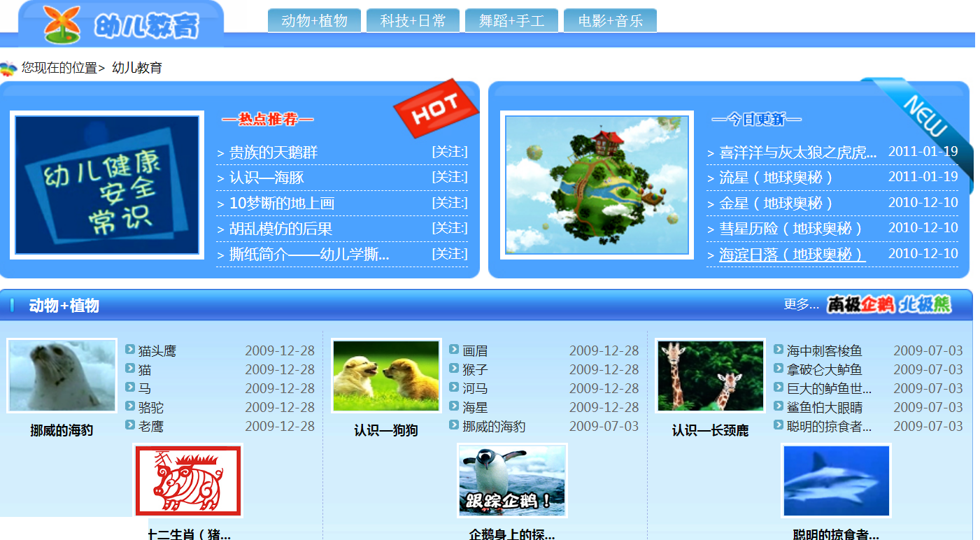Viewport: 980px width, 540px height.
Task: Switch to the 科技+日常 tab
Action: [413, 21]
